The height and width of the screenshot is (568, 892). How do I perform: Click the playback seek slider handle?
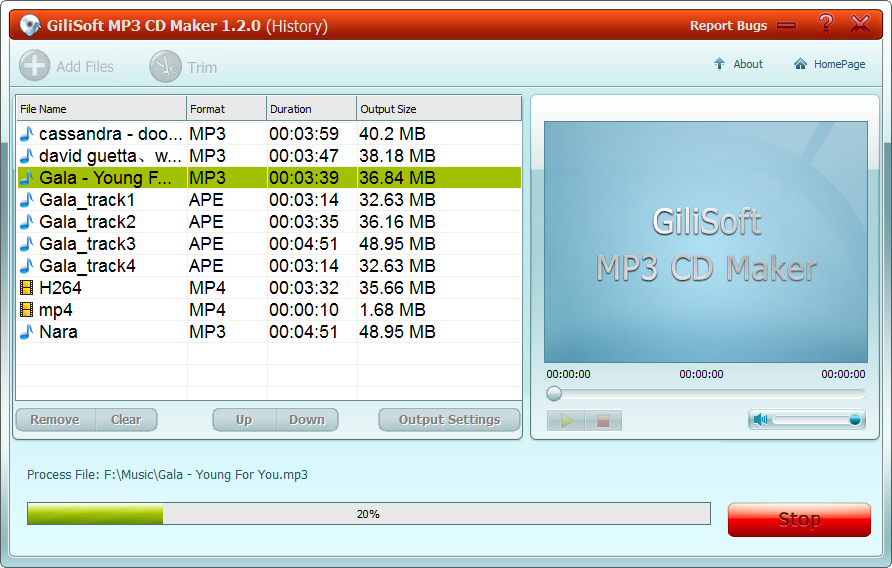coord(554,394)
